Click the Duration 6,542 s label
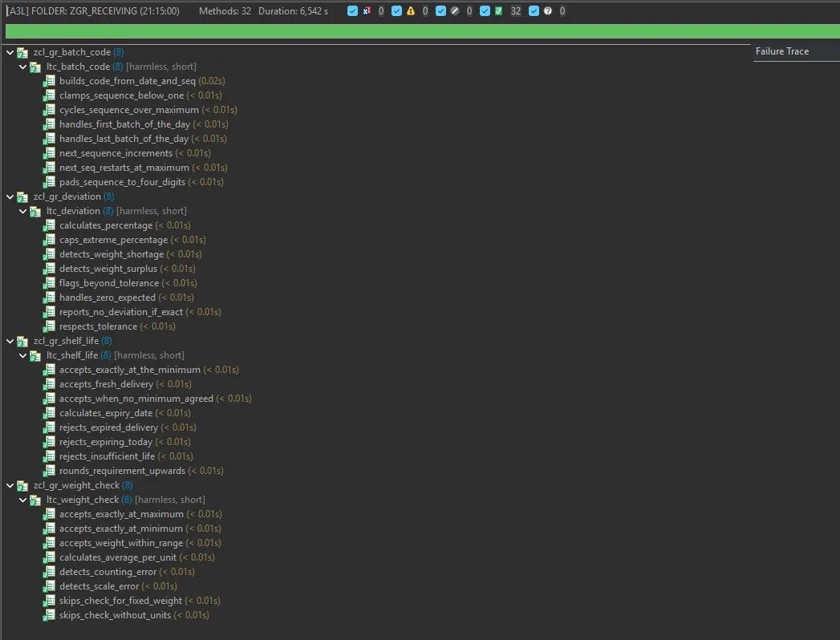840x640 pixels. point(293,10)
